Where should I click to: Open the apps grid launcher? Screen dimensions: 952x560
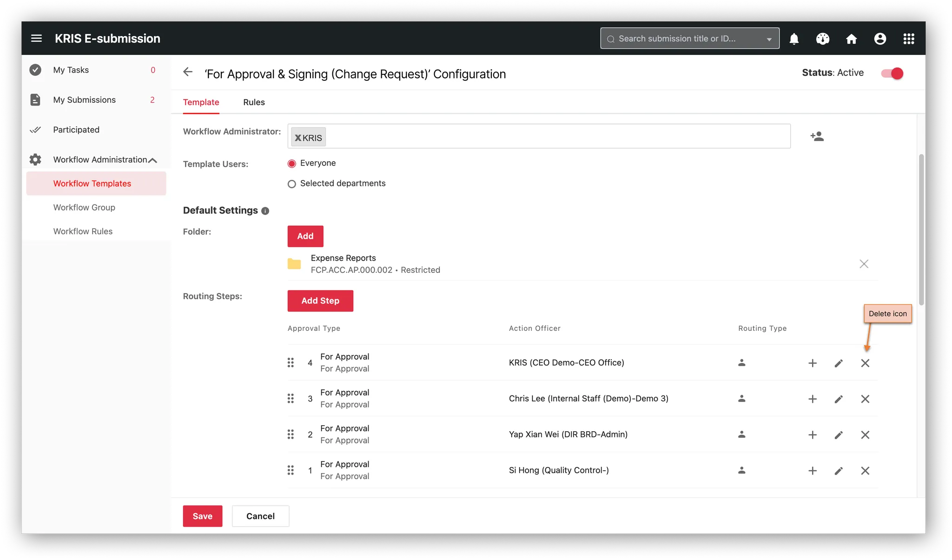pyautogui.click(x=909, y=39)
